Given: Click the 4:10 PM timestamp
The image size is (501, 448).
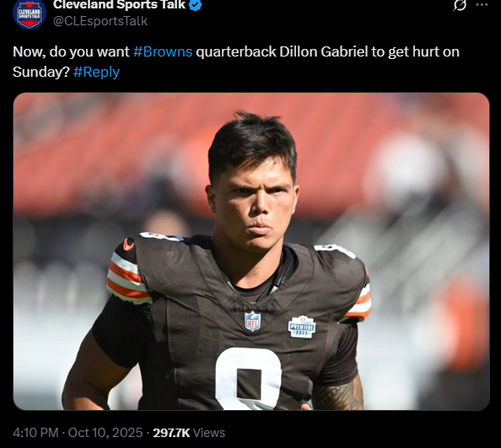Looking at the screenshot, I should [x=35, y=433].
